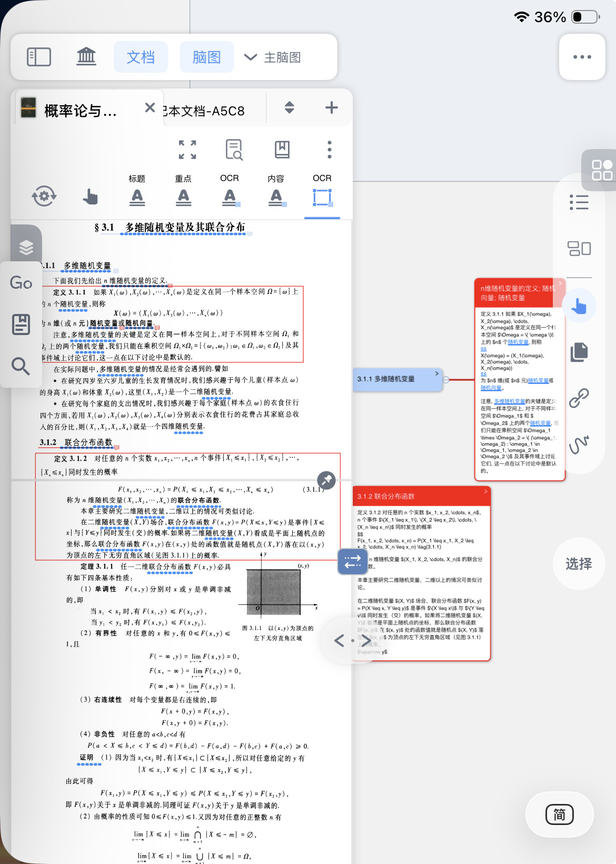Toggle the pin on the document divider
This screenshot has width=616, height=864.
click(x=326, y=480)
